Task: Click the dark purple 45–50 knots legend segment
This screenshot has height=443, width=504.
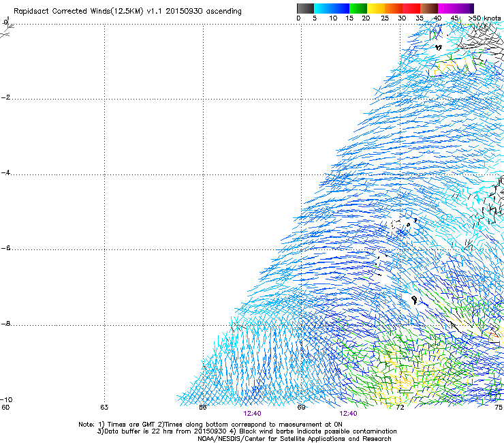Action: point(464,8)
